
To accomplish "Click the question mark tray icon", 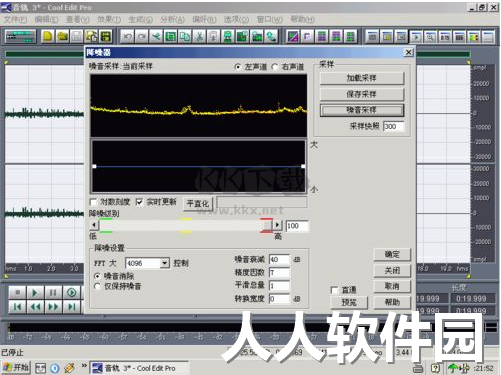I will (435, 368).
